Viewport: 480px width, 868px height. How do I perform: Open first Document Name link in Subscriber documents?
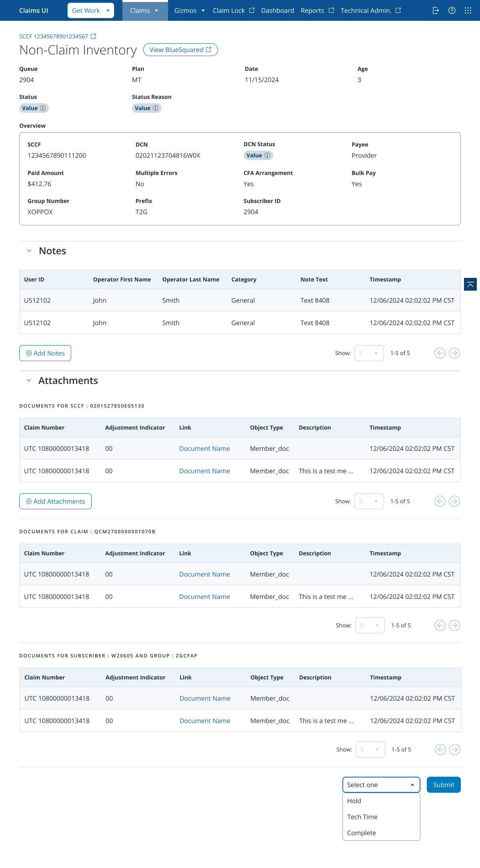tap(205, 698)
